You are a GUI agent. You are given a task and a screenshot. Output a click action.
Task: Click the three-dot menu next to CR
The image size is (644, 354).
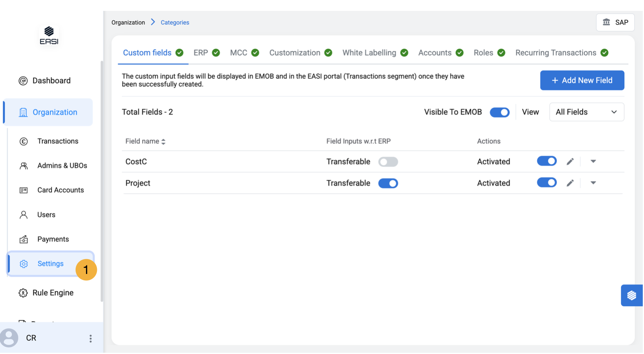coord(90,339)
